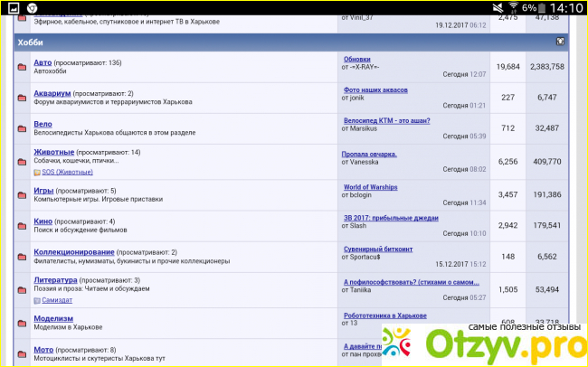
Task: Open the Аквариум forum link
Action: click(x=53, y=93)
